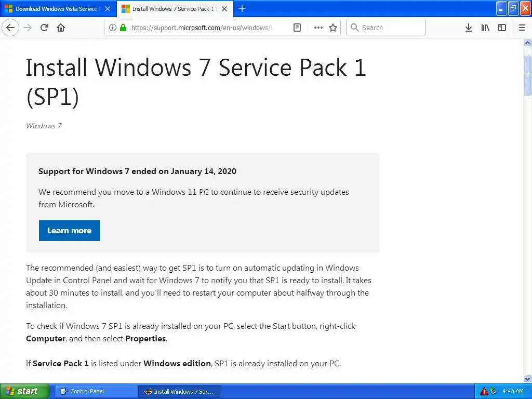Click the bold Service Pack 1 text
Screen dimensions: 532x399
click(x=61, y=363)
